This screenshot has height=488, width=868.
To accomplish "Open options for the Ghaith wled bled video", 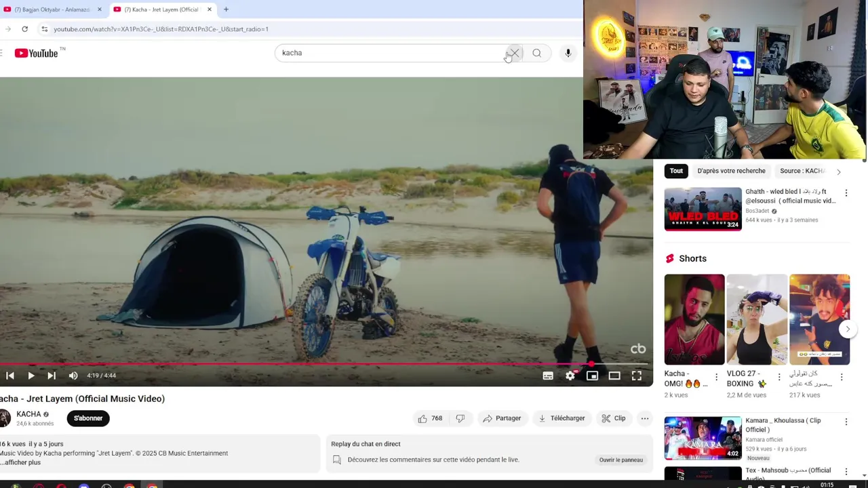I will (x=846, y=193).
